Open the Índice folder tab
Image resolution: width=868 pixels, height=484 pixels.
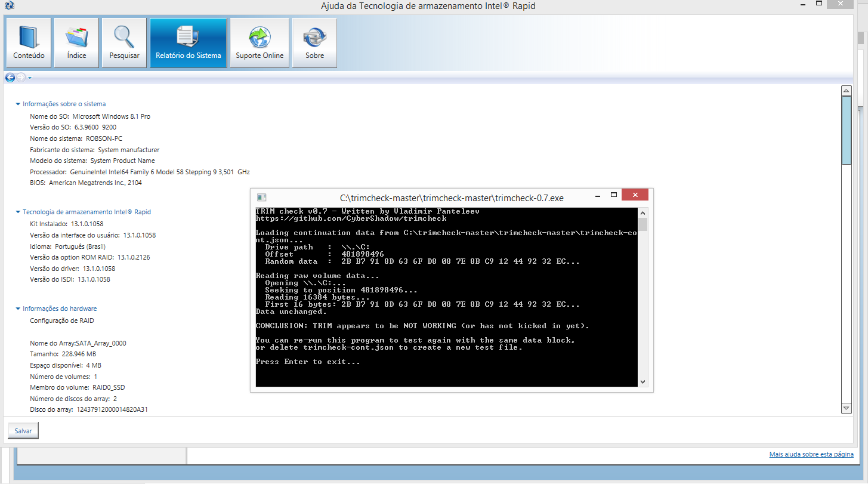(x=76, y=42)
